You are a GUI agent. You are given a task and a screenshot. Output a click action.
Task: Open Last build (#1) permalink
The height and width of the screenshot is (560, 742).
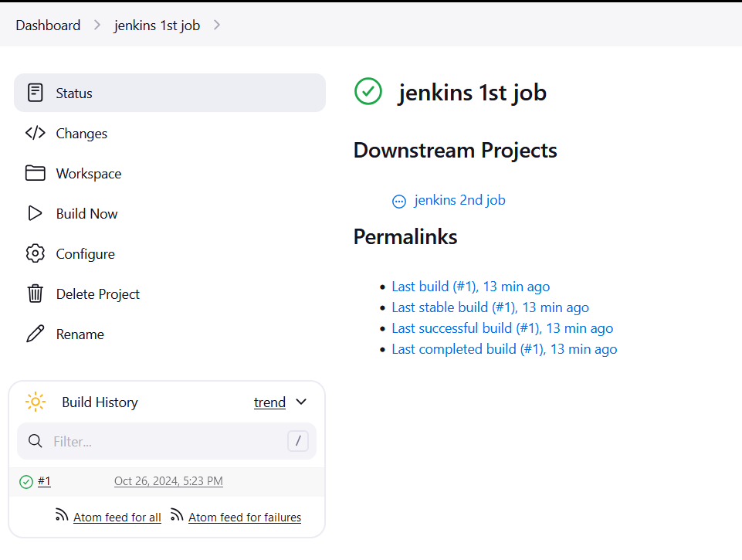point(470,287)
